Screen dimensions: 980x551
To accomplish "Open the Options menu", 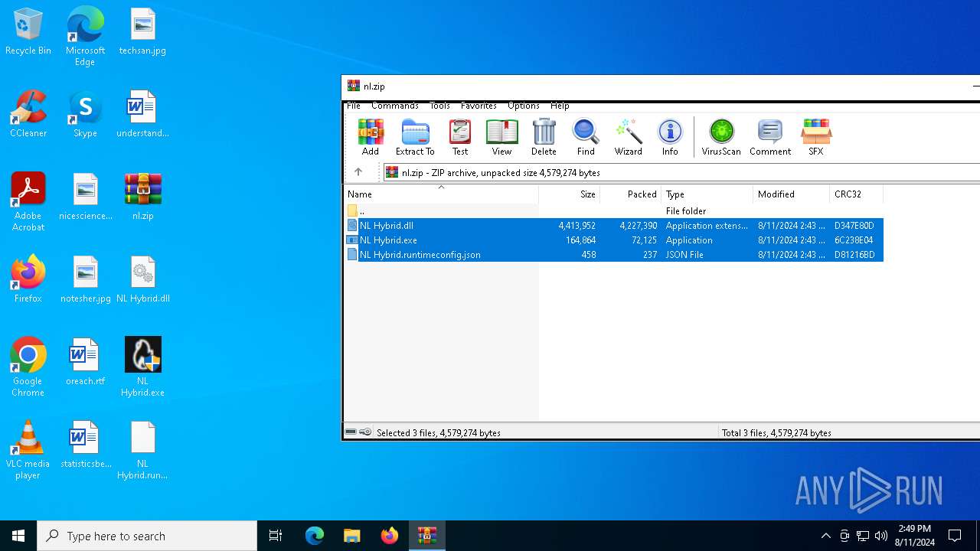I will 524,106.
